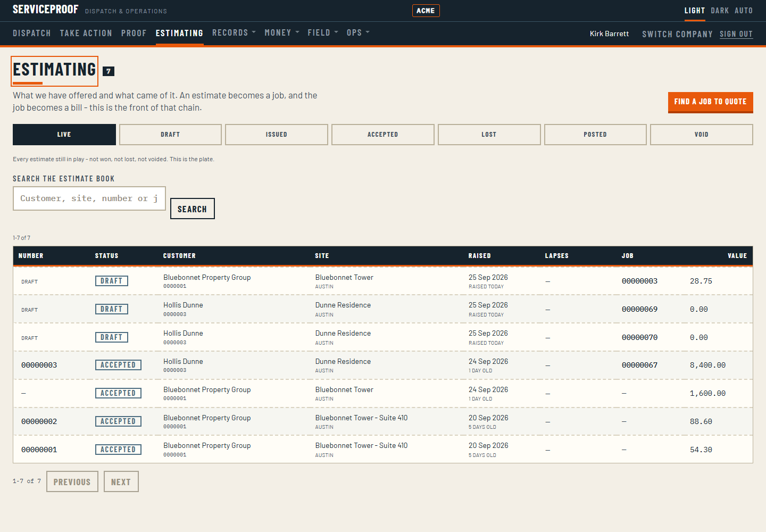Go to Take Action page

coord(86,33)
